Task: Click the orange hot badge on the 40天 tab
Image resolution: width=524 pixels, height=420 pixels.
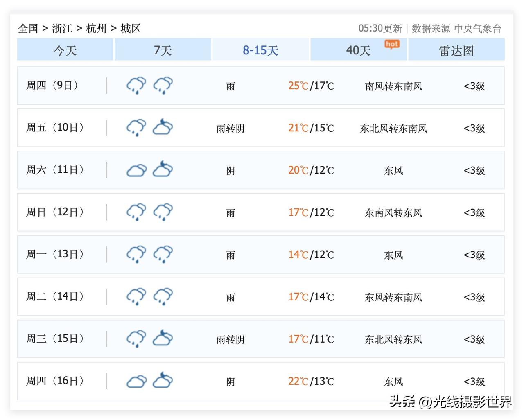Action: [x=392, y=45]
